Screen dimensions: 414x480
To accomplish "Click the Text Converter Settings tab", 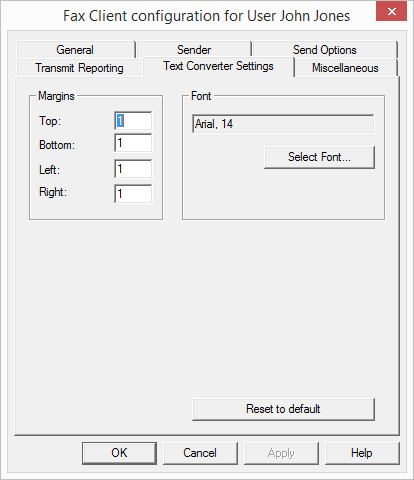I will click(x=218, y=66).
